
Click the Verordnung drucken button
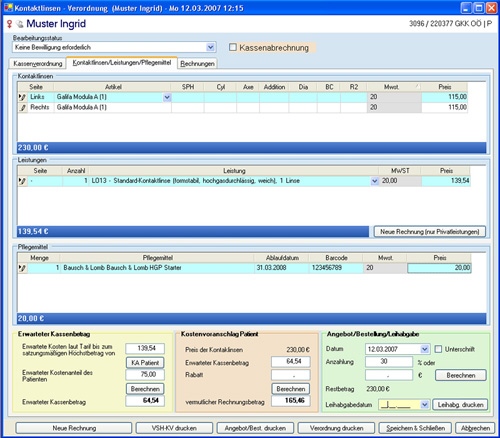336,428
